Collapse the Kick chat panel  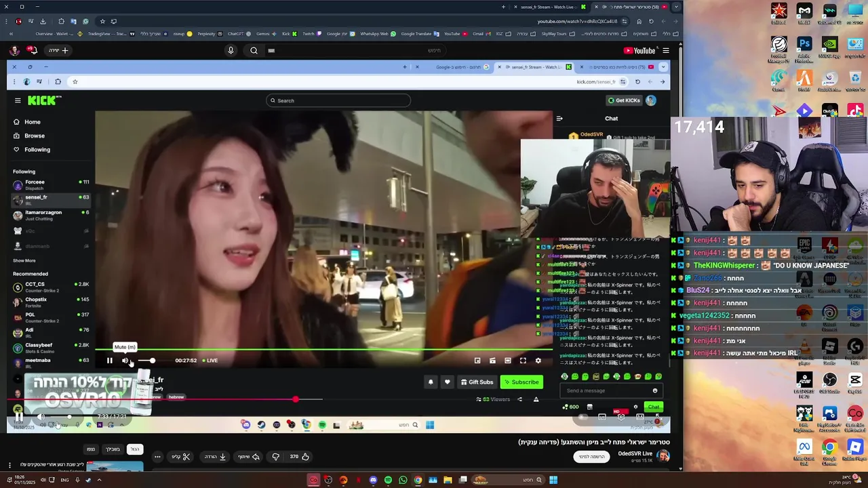559,118
